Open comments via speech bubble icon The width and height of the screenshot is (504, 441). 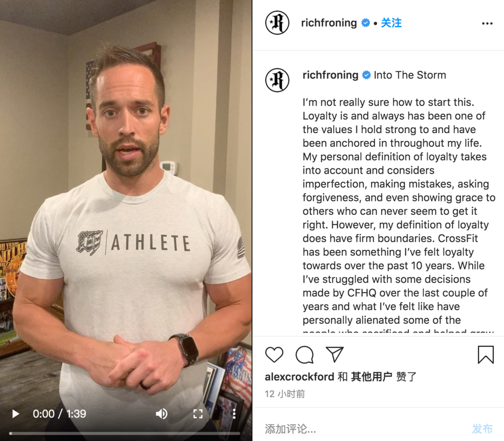[304, 355]
